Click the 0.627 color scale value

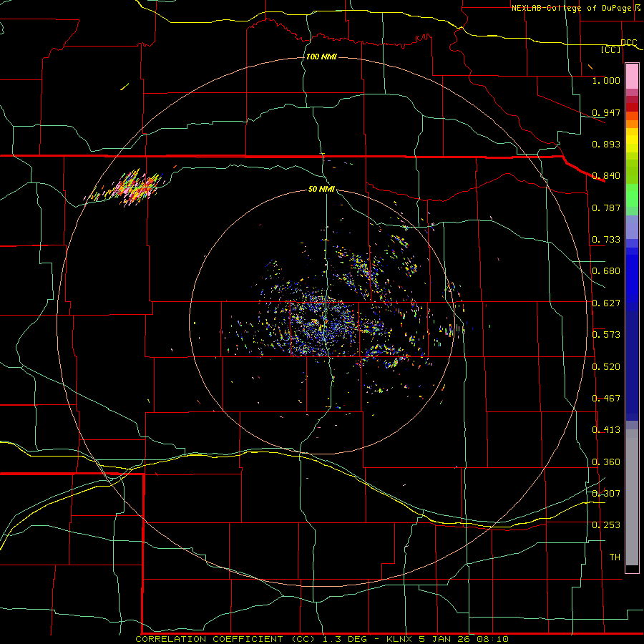[x=606, y=303]
